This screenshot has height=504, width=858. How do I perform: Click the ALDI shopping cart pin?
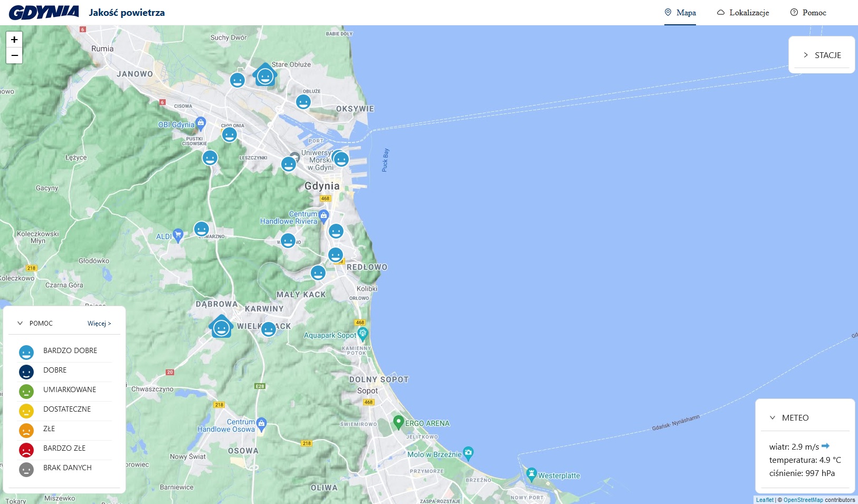tap(178, 235)
